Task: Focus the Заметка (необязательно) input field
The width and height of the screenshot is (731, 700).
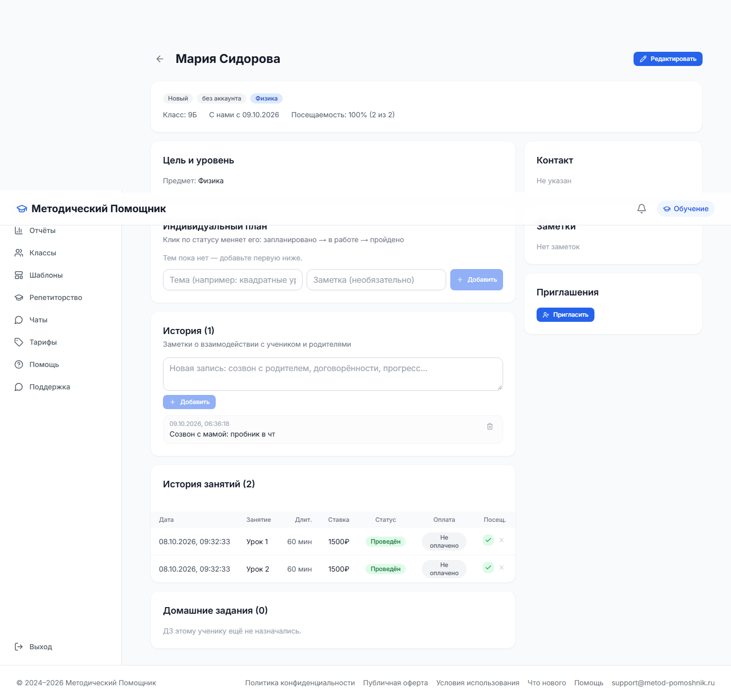Action: pyautogui.click(x=376, y=280)
